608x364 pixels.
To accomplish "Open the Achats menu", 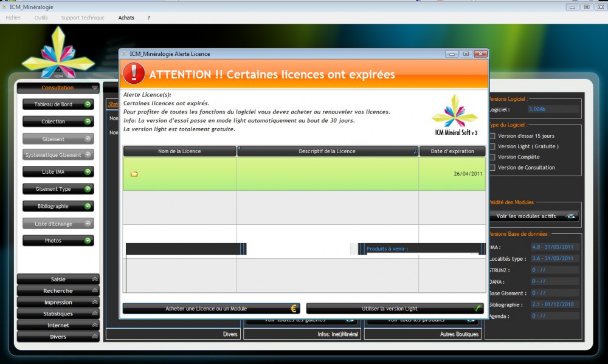I will [x=126, y=18].
